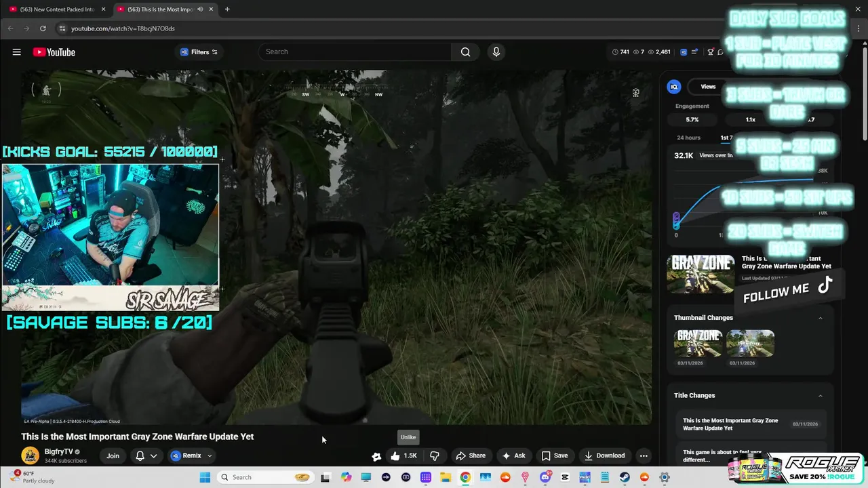Open Steam from the taskbar
The height and width of the screenshot is (488, 868).
pyautogui.click(x=624, y=477)
